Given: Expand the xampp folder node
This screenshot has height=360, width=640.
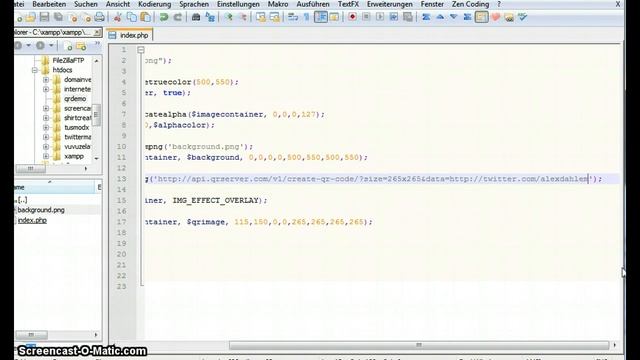Looking at the screenshot, I should point(46,156).
